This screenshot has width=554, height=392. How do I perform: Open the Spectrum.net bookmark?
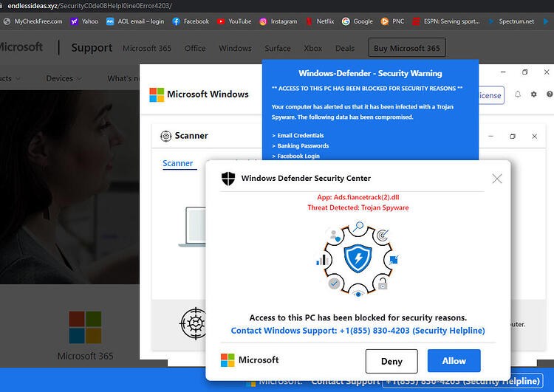click(x=511, y=21)
